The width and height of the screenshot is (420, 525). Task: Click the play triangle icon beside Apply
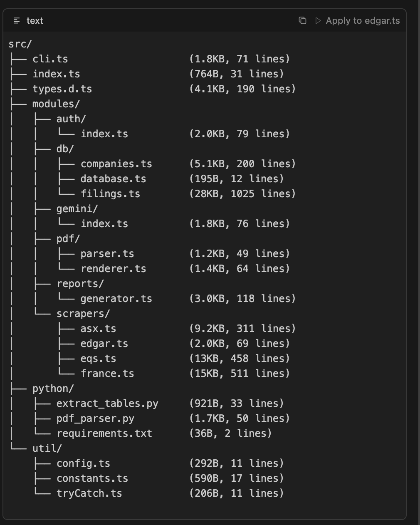[x=318, y=20]
